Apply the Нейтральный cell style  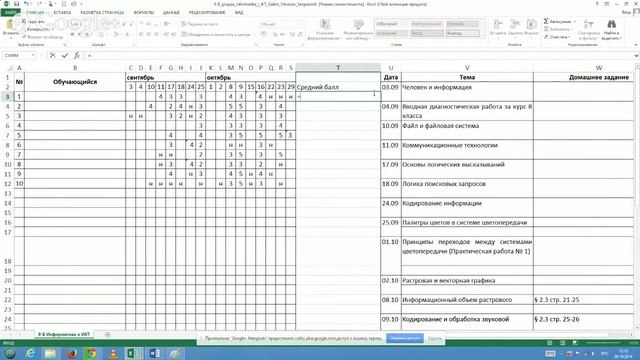[427, 24]
